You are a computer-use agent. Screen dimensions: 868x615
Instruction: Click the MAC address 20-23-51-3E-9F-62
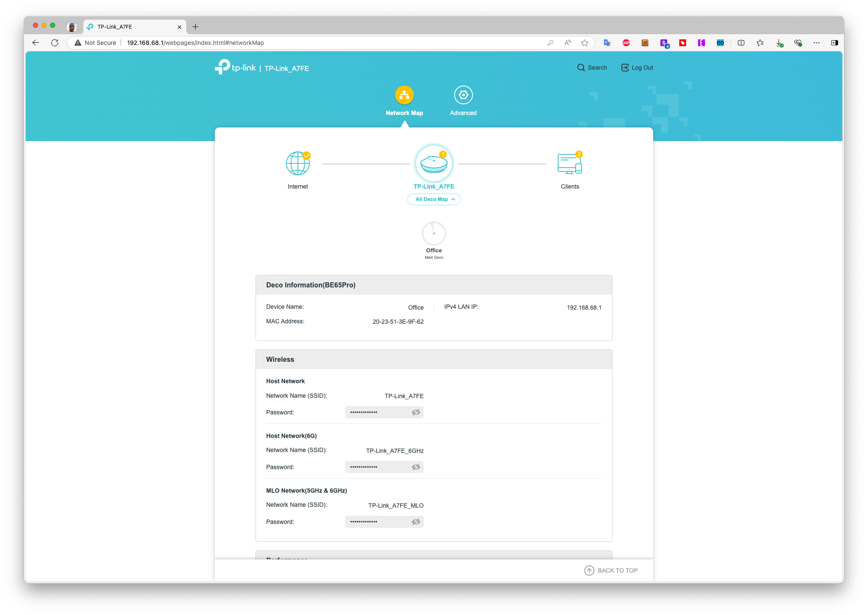(398, 322)
